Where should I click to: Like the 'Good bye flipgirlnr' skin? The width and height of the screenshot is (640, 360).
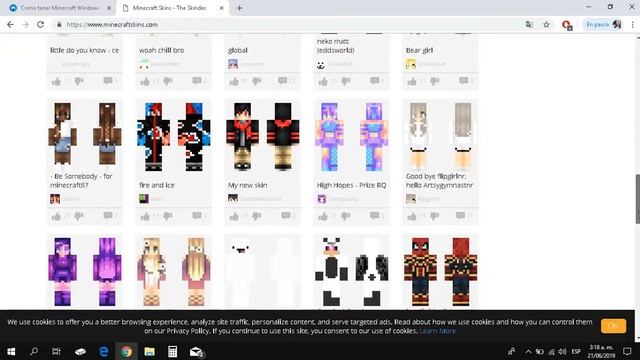click(x=412, y=216)
